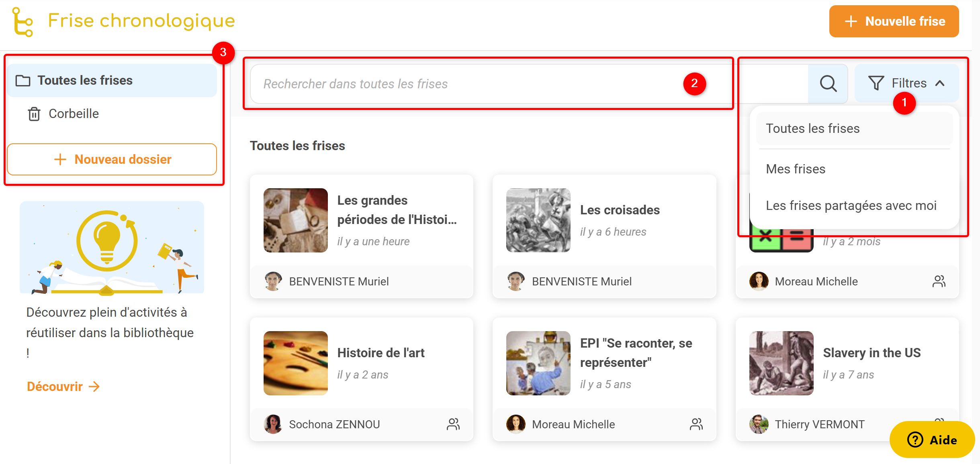The image size is (980, 464).
Task: Open the Aide help button
Action: (x=932, y=440)
